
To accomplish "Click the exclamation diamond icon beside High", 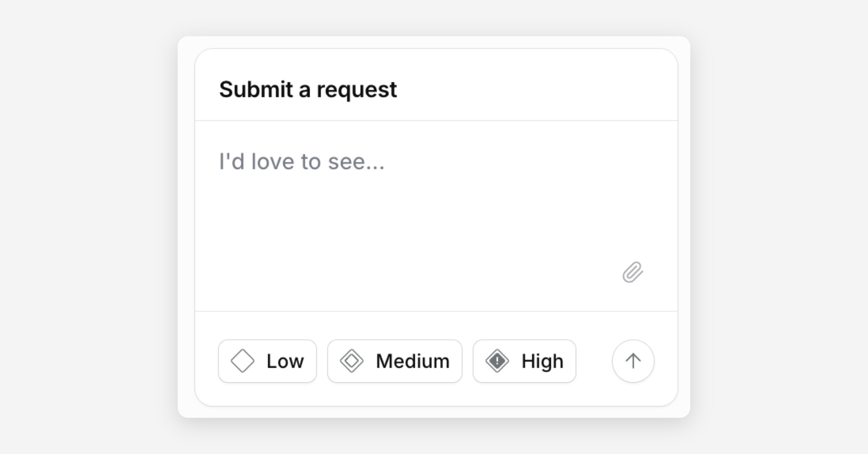I will 497,361.
